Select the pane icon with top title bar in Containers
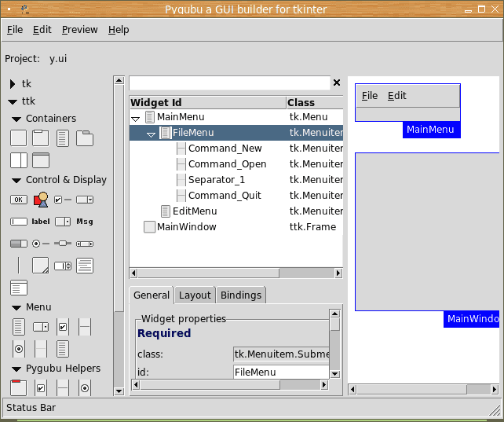Screen dimensions: 504x422 click(41, 160)
